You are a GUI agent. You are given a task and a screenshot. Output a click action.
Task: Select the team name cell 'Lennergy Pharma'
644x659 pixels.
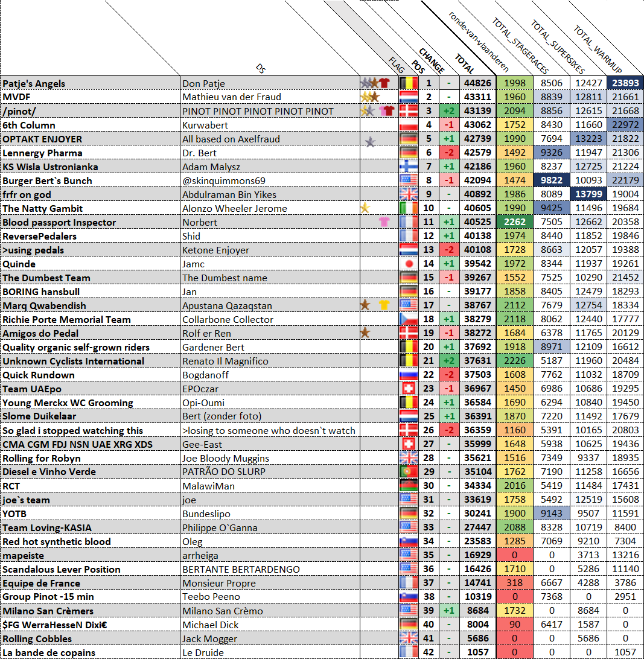click(x=90, y=153)
